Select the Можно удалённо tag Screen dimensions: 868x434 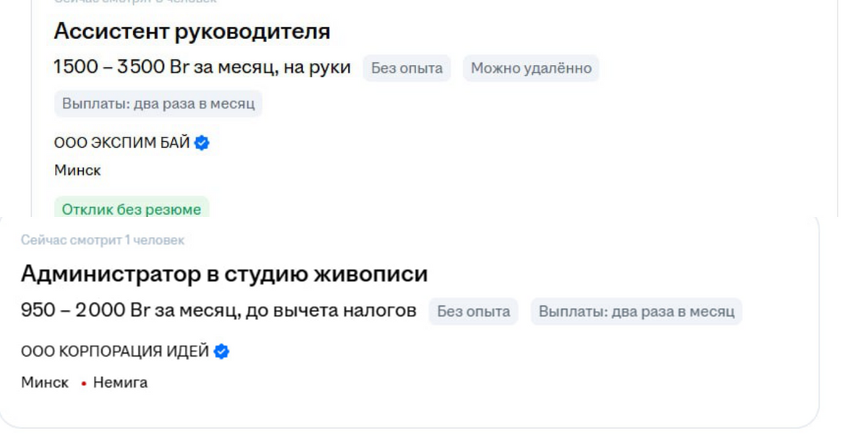[x=531, y=68]
